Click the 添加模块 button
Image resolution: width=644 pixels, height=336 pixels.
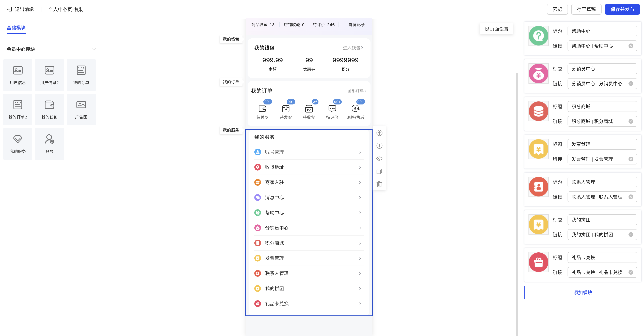click(583, 293)
